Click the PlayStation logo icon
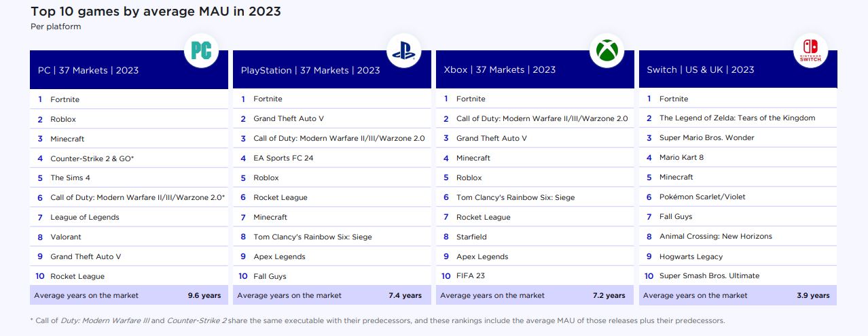 click(x=403, y=50)
